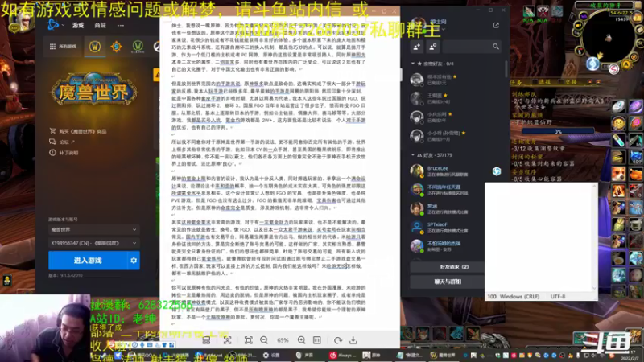Select the Hearthstone game icon
644x362 pixels.
pyautogui.click(x=116, y=47)
